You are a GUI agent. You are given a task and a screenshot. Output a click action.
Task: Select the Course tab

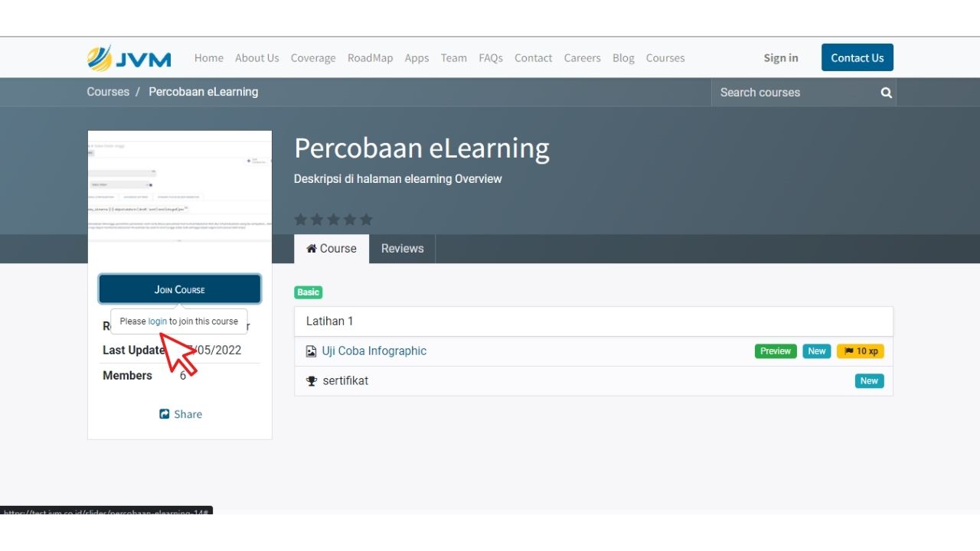click(x=332, y=249)
